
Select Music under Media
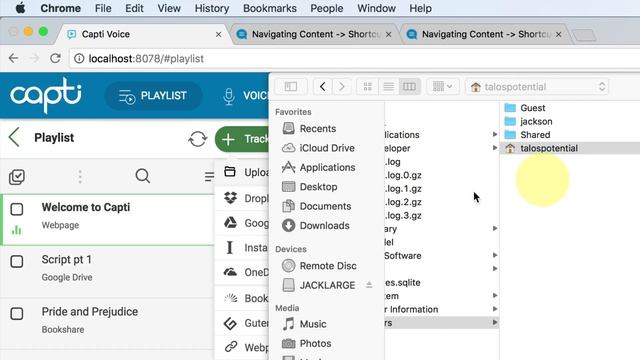click(304, 324)
